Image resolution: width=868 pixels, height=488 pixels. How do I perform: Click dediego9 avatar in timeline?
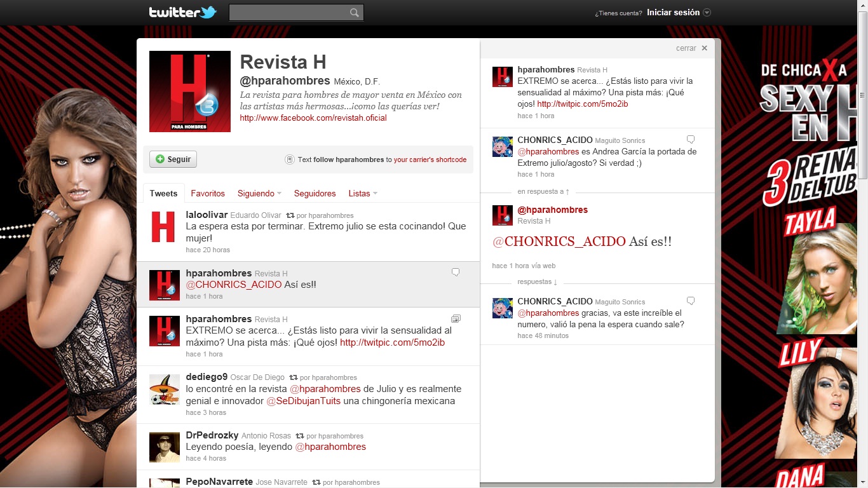pos(164,389)
